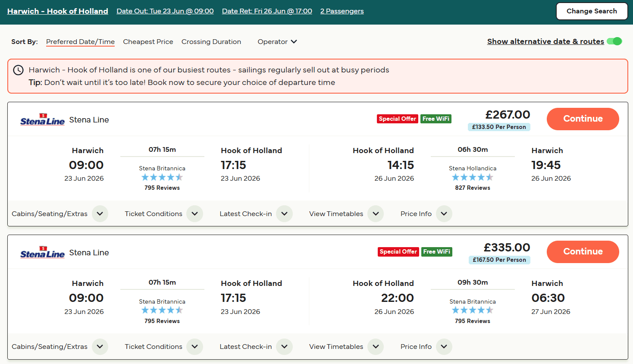
Task: Click Stena Britannica star rating in first outbound
Action: pyautogui.click(x=162, y=177)
